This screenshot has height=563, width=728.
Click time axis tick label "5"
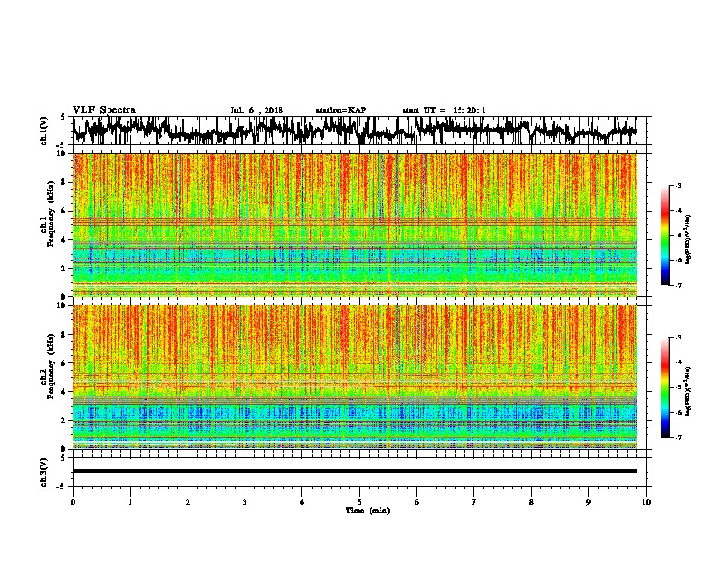coord(359,502)
